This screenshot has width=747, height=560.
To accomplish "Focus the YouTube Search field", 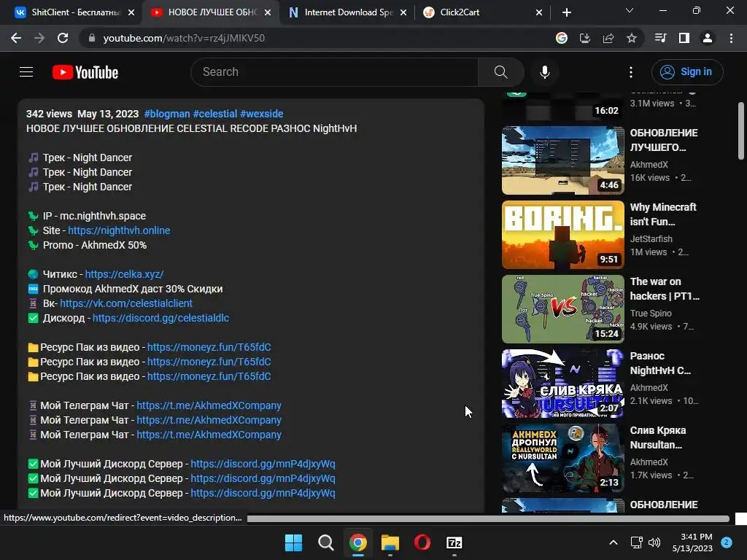I will 334,72.
